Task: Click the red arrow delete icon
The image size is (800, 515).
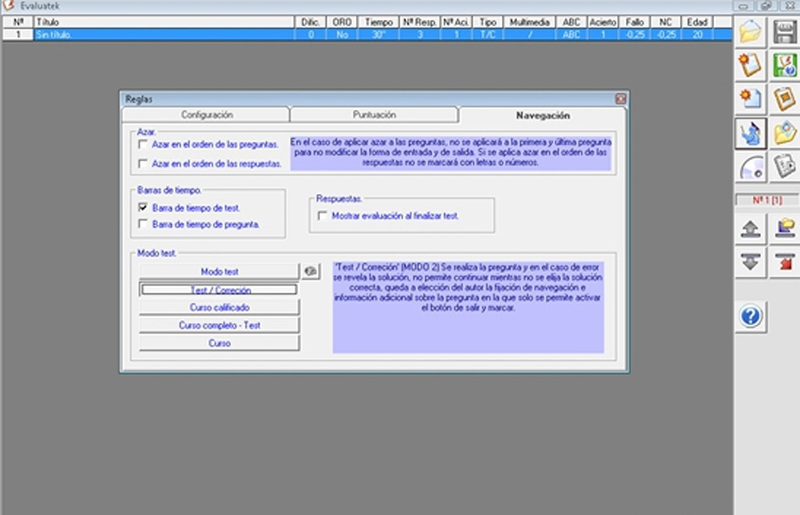Action: coord(785,262)
